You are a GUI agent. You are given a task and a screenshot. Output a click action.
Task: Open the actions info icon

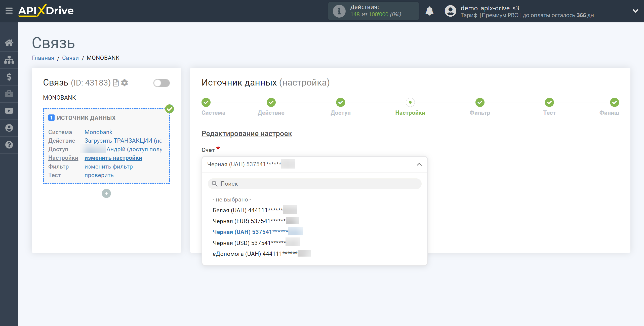339,11
